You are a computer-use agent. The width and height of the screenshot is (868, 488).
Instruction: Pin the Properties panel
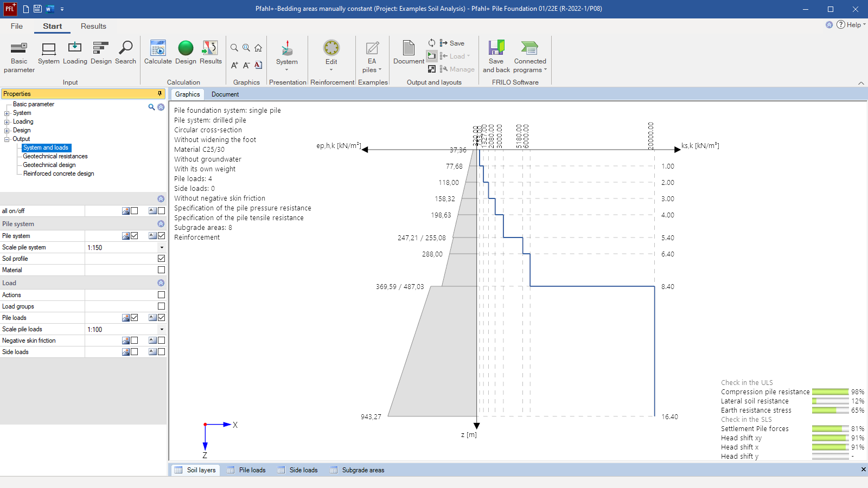pyautogui.click(x=159, y=94)
